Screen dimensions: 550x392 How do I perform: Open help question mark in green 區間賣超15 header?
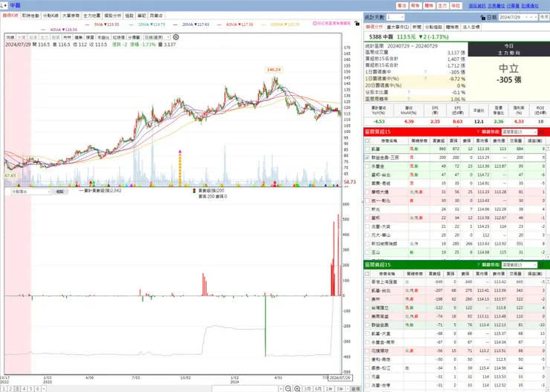tap(478, 264)
